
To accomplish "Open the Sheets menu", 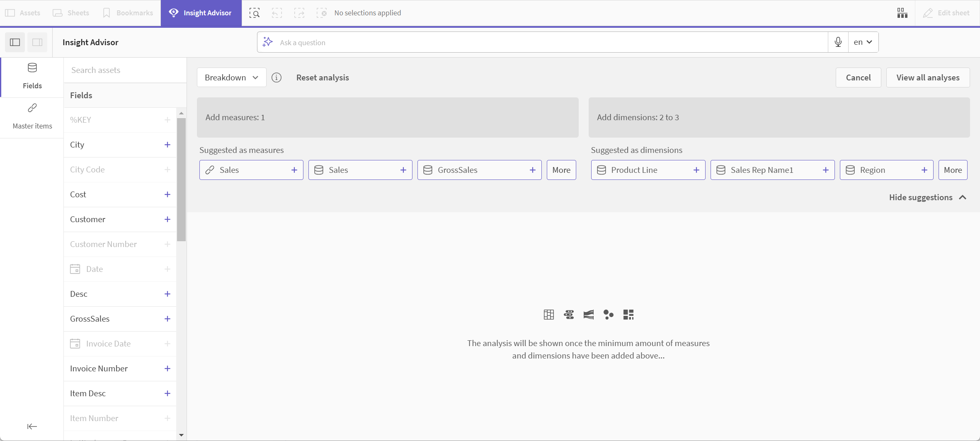I will coord(71,13).
